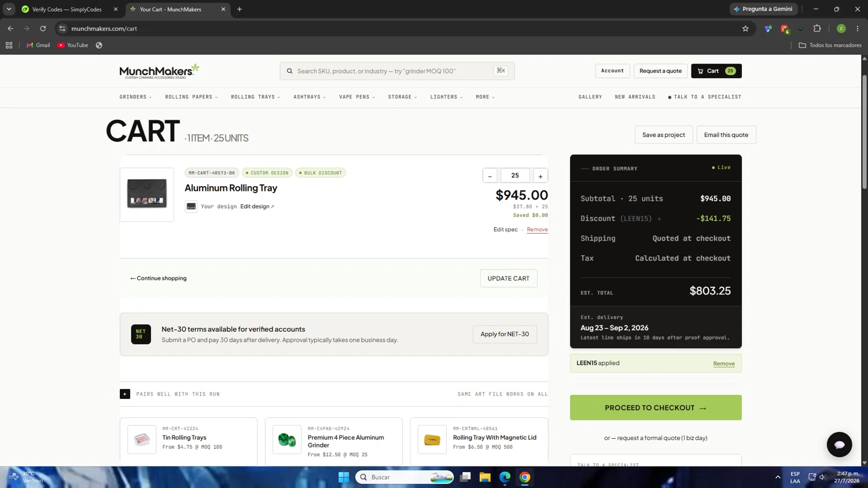Open the Aluminum Rolling Tray product thumbnail
Screen dimensions: 868x488
[x=147, y=194]
